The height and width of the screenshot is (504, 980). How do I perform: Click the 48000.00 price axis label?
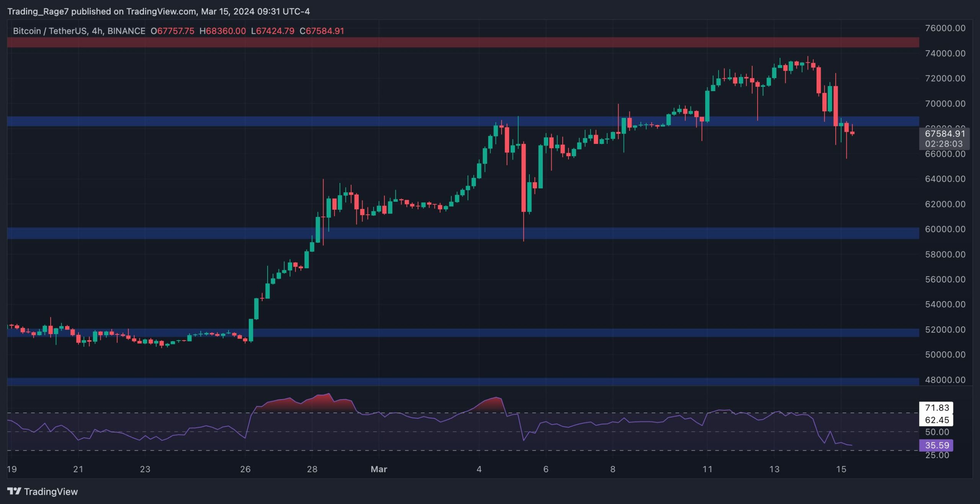pyautogui.click(x=945, y=380)
